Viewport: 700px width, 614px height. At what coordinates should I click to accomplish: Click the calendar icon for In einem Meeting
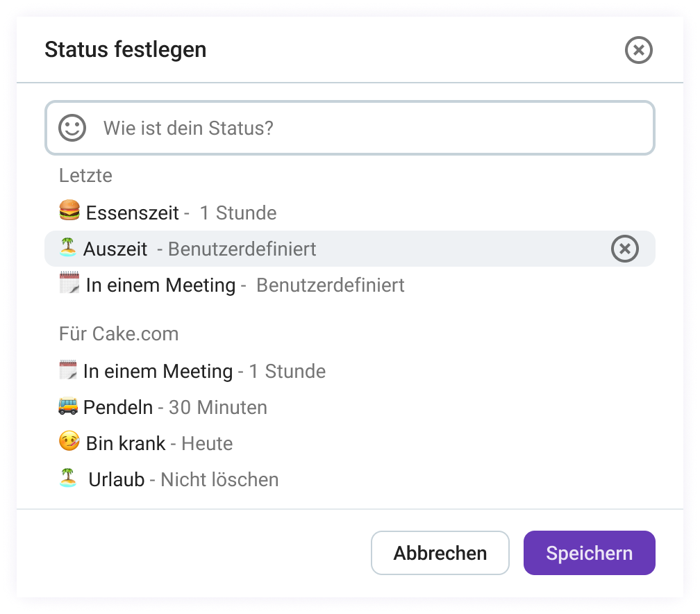pos(69,285)
